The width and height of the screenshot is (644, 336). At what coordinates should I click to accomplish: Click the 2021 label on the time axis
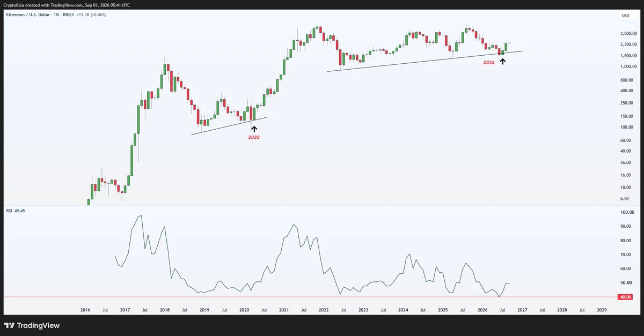[x=284, y=310]
